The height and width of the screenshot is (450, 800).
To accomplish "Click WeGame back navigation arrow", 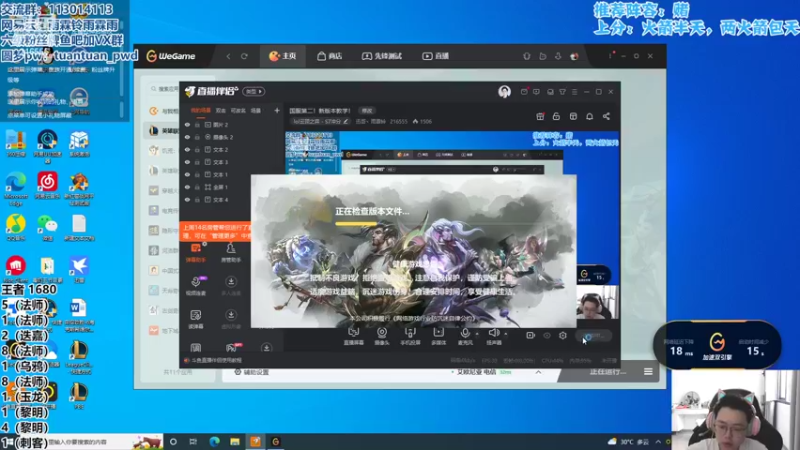I will [229, 56].
